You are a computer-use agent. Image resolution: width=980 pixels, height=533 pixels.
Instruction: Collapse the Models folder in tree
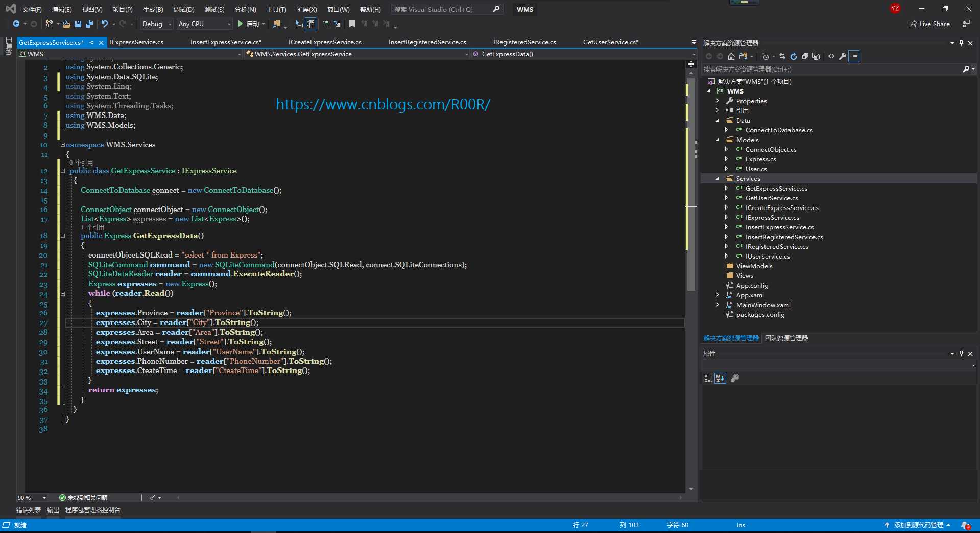[x=718, y=140]
